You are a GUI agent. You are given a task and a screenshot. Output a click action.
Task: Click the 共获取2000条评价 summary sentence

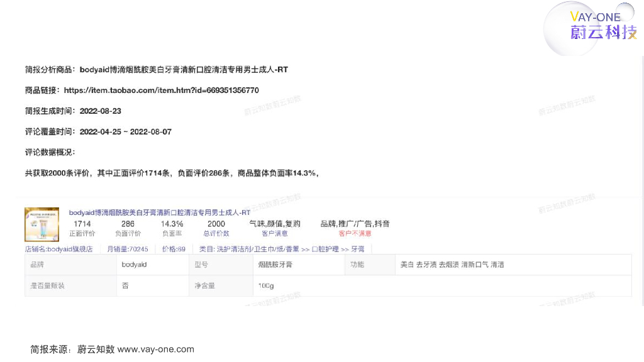(172, 173)
